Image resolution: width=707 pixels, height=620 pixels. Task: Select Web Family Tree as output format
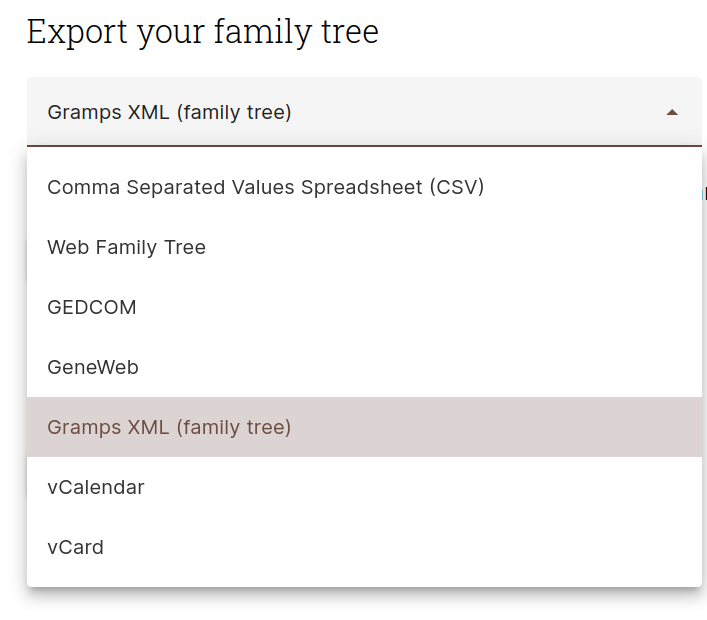tap(364, 247)
